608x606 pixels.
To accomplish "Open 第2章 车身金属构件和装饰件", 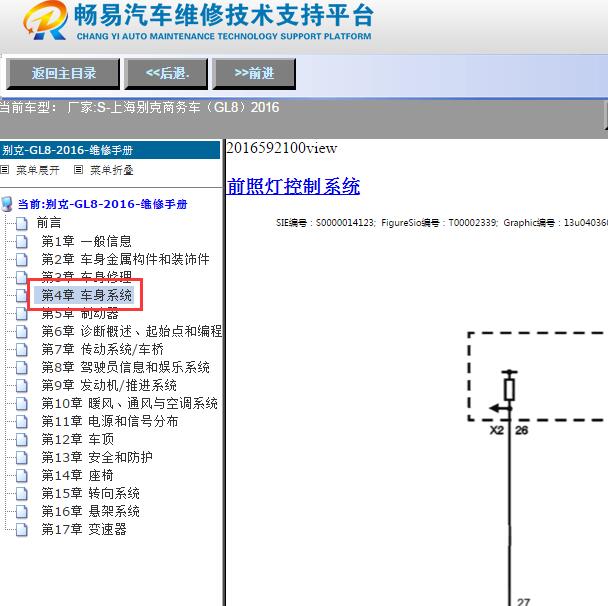I will pyautogui.click(x=126, y=259).
